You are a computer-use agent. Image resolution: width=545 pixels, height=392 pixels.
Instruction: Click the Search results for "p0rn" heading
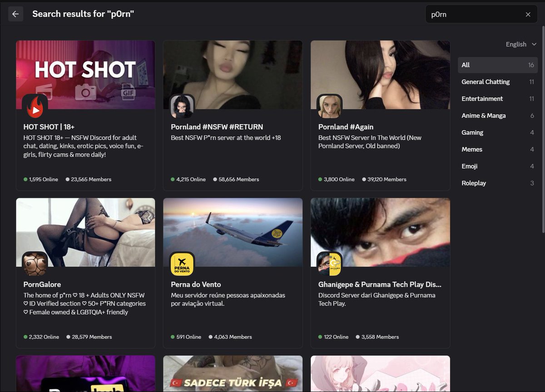pyautogui.click(x=83, y=14)
